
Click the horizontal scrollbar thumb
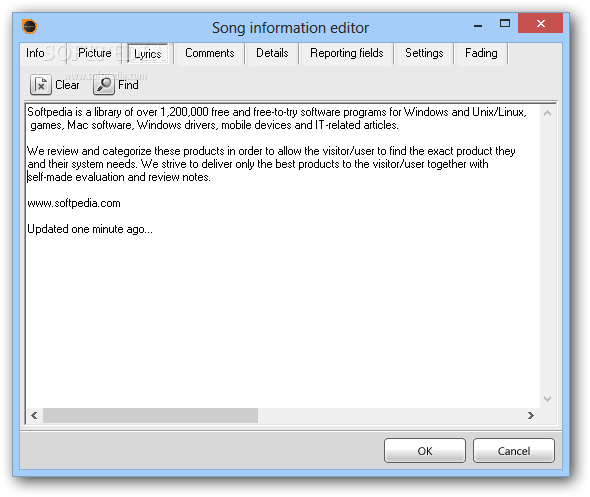point(151,415)
